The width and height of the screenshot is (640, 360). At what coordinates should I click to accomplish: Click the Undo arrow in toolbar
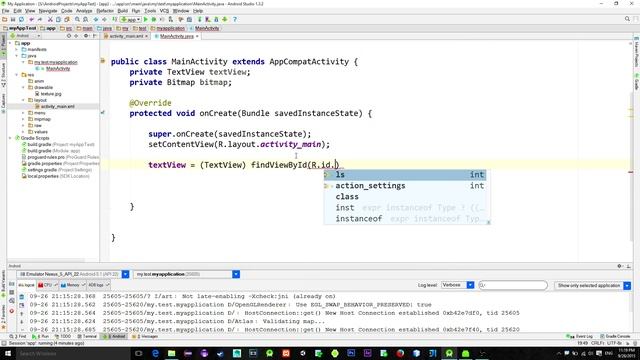coord(31,19)
